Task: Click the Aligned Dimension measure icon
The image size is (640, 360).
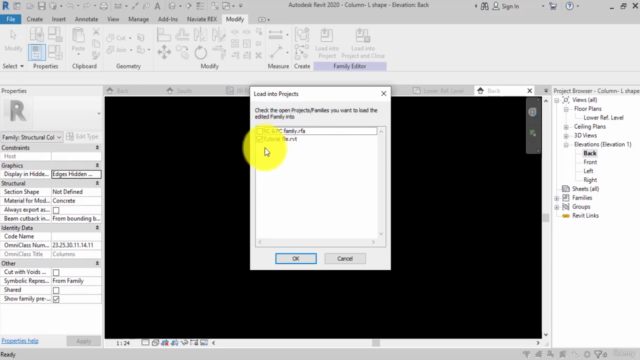Action: coord(276,35)
